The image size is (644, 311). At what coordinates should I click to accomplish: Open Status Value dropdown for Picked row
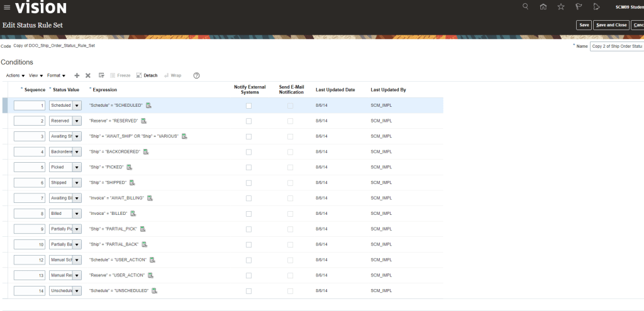[77, 167]
